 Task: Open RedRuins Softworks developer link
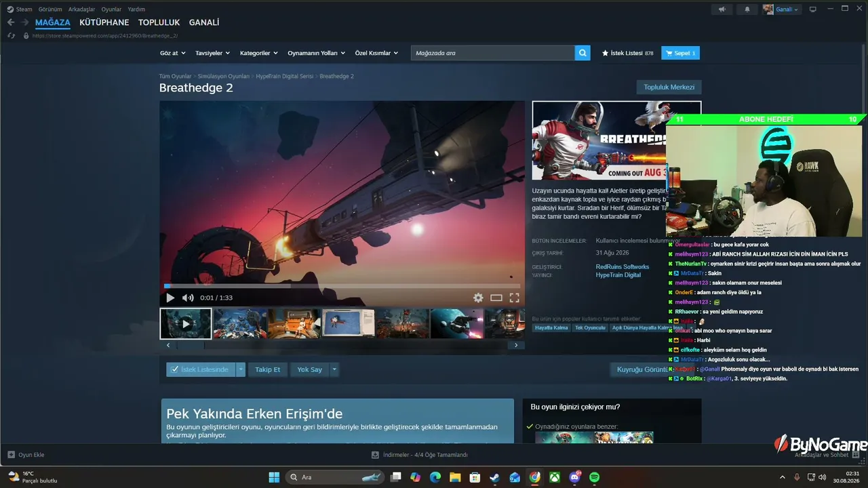623,267
